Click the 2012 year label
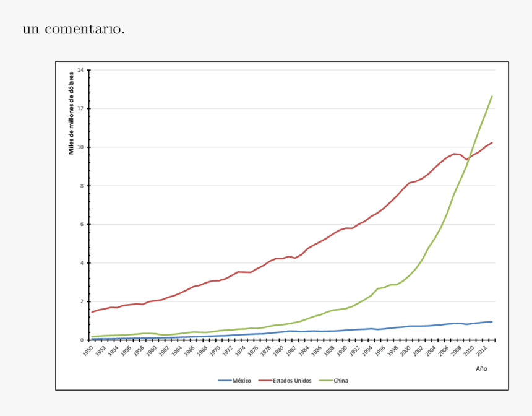 click(x=483, y=351)
